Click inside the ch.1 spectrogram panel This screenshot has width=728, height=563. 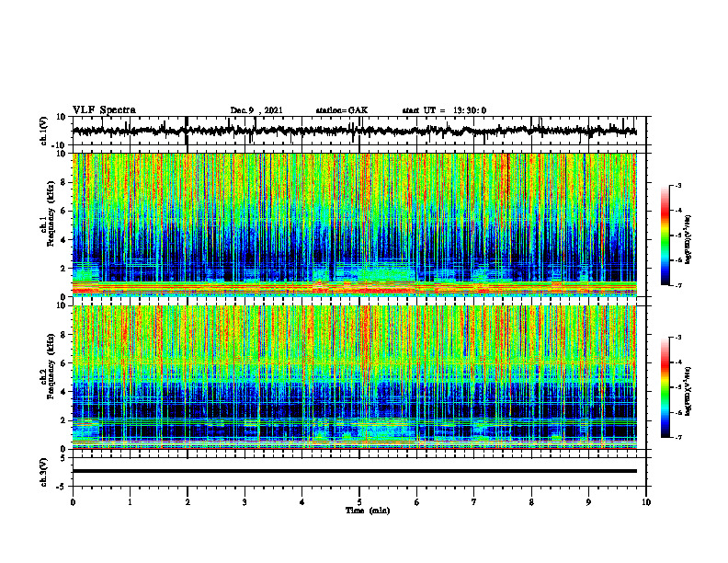click(355, 224)
